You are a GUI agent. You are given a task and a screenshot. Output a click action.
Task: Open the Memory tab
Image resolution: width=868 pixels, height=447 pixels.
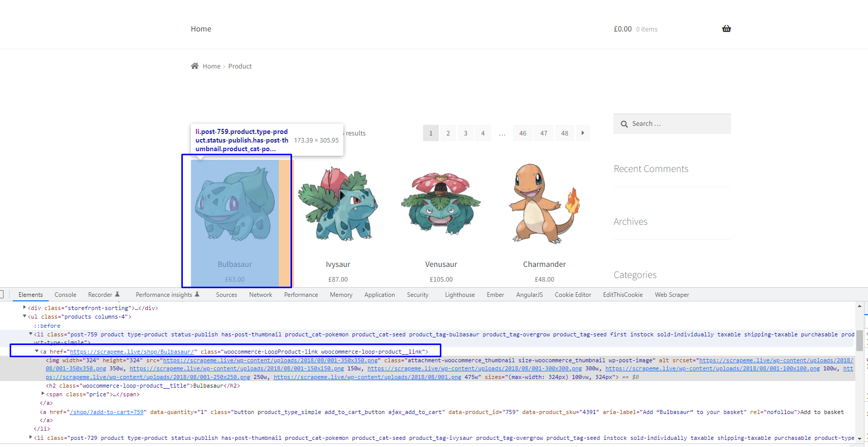[x=341, y=295]
